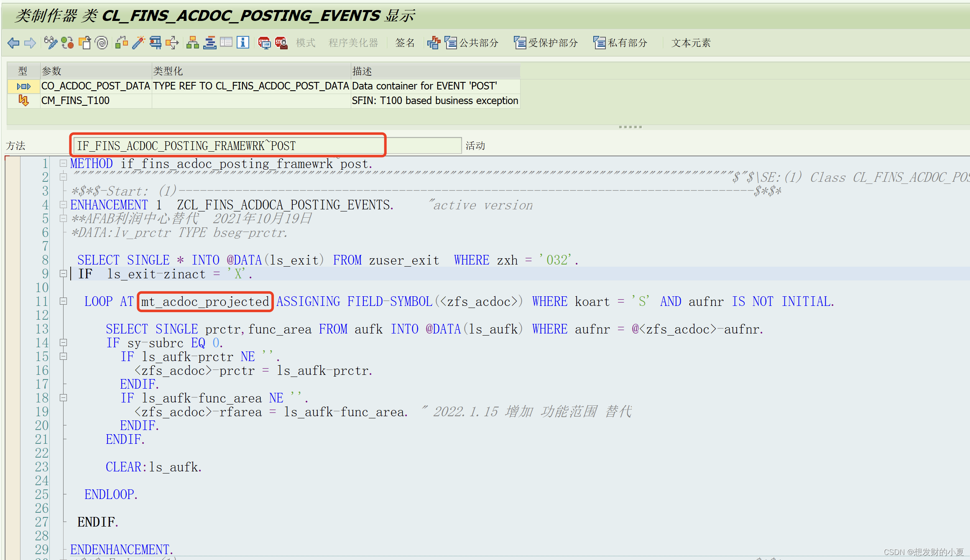Click the 描述 column header
970x560 pixels.
435,71
